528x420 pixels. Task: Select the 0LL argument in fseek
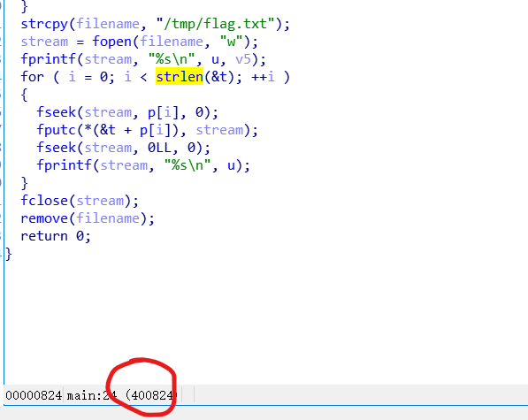[x=159, y=148]
